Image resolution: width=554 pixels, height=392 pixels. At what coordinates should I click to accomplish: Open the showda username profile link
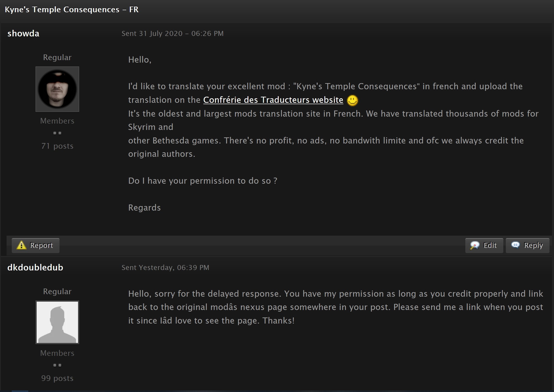(23, 33)
